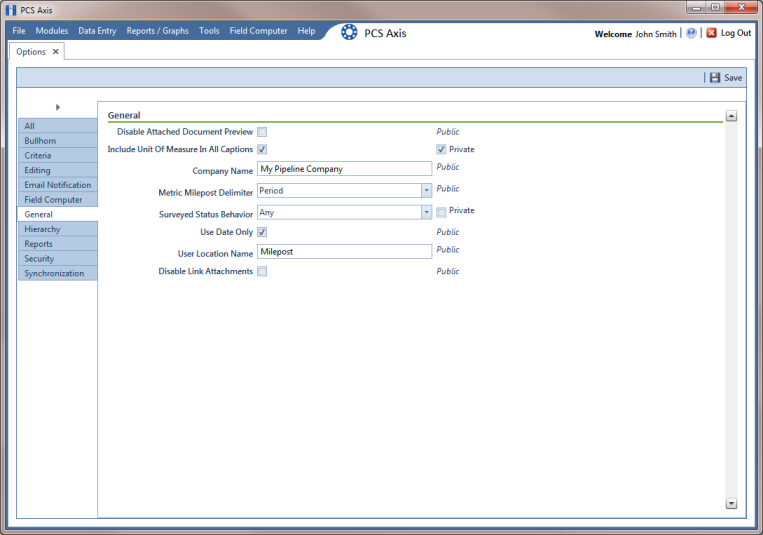The height and width of the screenshot is (535, 763).
Task: Open the Modules menu
Action: [x=52, y=31]
